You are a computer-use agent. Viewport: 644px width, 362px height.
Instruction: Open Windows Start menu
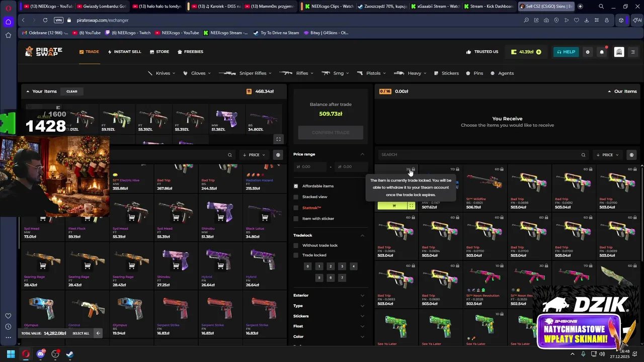click(11, 354)
